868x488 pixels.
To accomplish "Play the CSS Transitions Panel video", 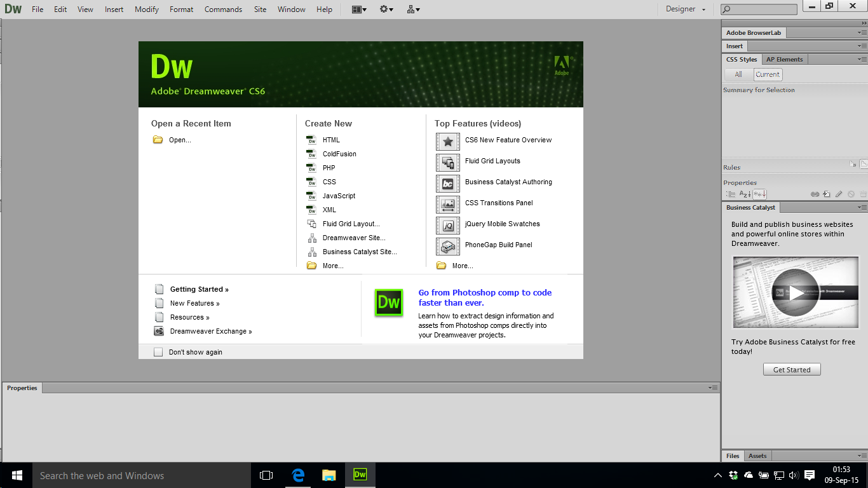I will pos(499,203).
